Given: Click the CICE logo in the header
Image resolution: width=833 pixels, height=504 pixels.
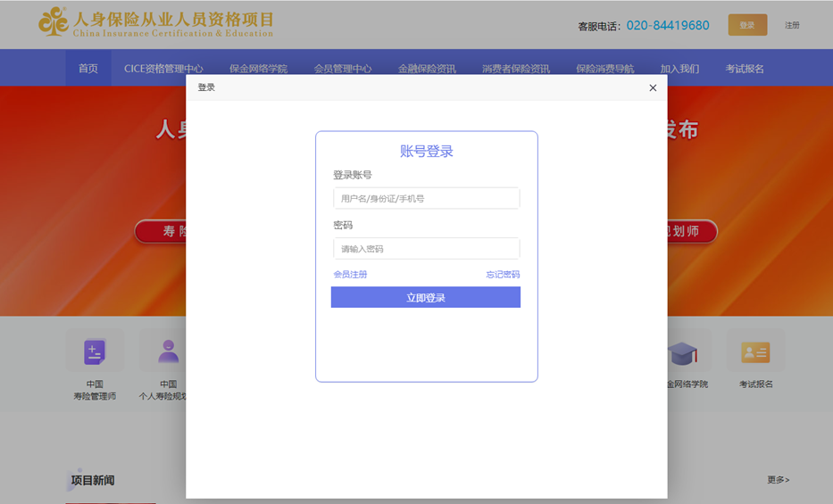Looking at the screenshot, I should (x=54, y=22).
